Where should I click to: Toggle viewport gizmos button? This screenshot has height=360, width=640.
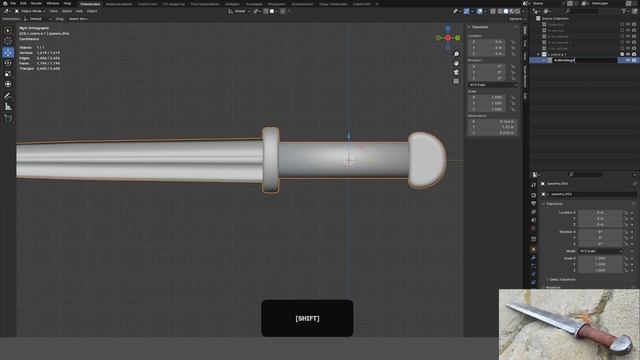[x=467, y=11]
